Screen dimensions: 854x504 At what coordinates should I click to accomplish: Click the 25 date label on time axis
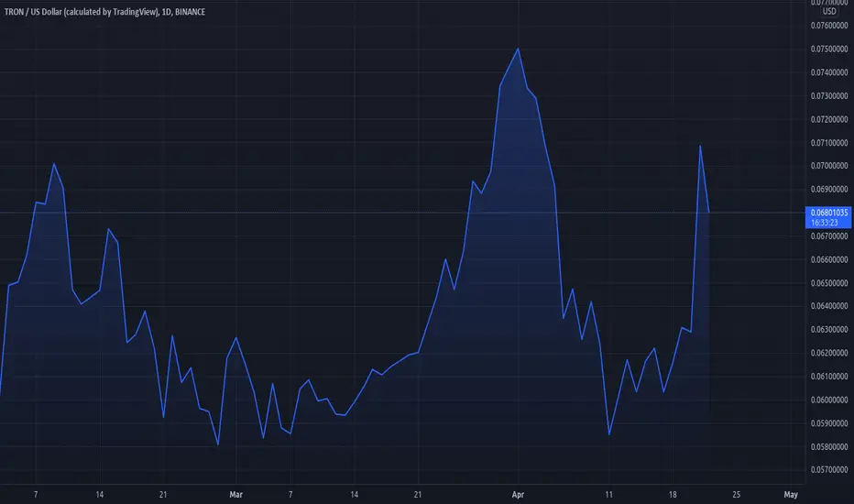pyautogui.click(x=737, y=495)
